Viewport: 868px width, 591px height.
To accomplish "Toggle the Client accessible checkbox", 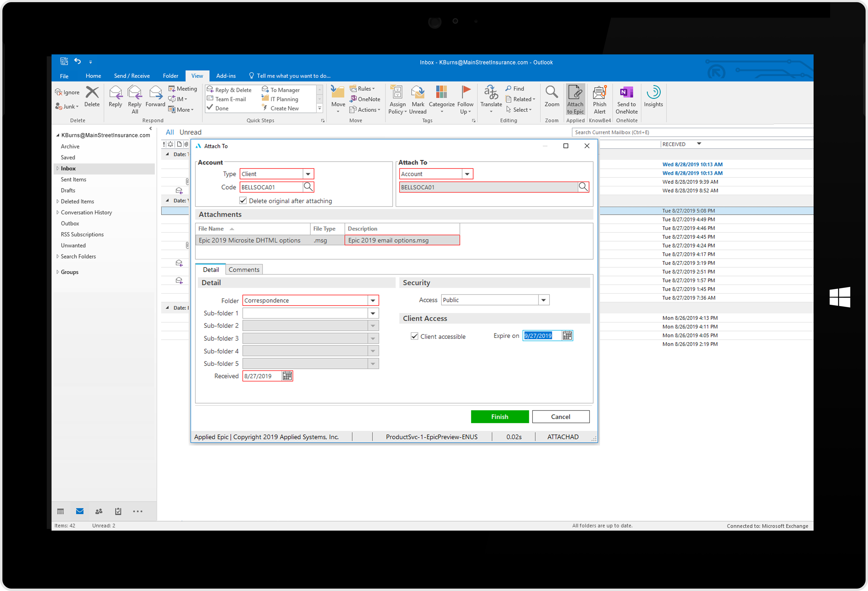I will tap(414, 336).
